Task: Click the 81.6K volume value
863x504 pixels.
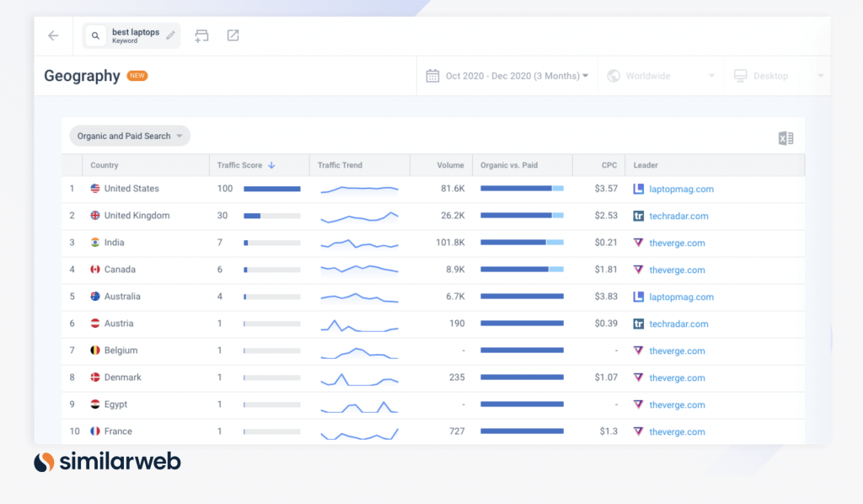Action: (453, 188)
